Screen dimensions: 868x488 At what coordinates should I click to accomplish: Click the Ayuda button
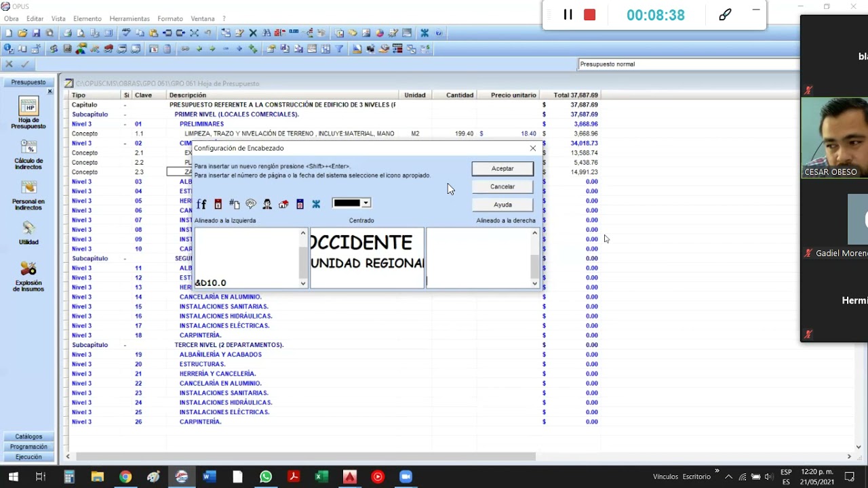(502, 205)
